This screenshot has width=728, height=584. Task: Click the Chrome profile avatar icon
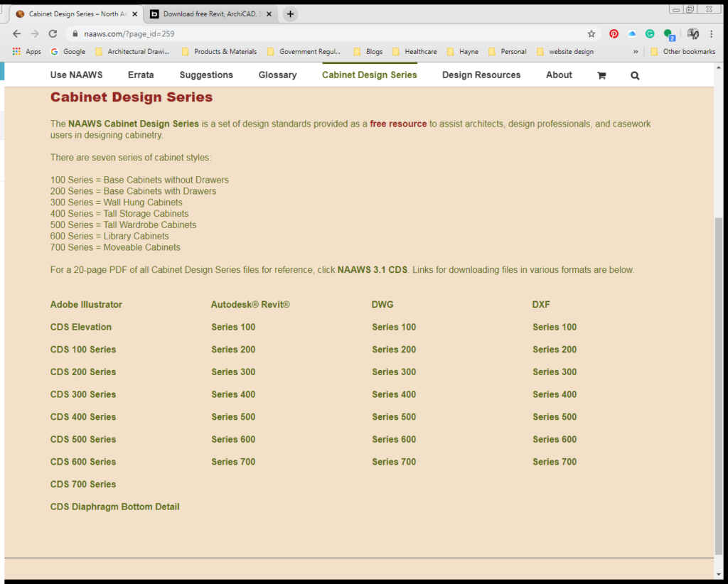[693, 33]
